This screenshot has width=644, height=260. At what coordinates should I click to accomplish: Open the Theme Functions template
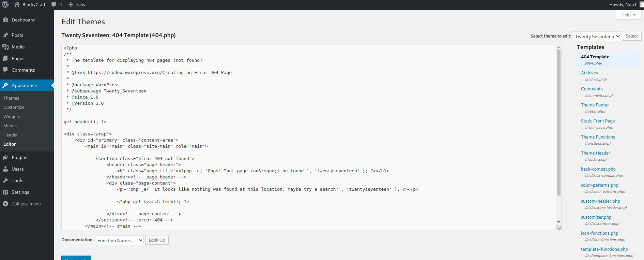pyautogui.click(x=598, y=137)
